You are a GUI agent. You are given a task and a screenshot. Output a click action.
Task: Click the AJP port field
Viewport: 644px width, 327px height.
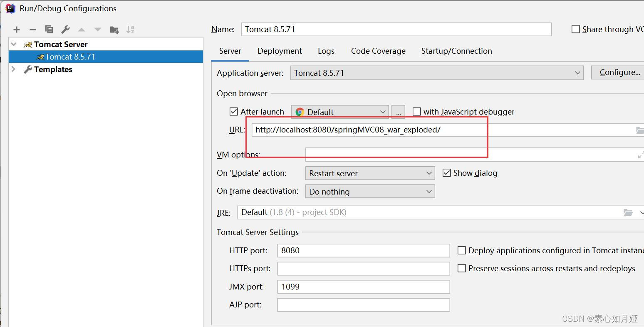pyautogui.click(x=363, y=305)
